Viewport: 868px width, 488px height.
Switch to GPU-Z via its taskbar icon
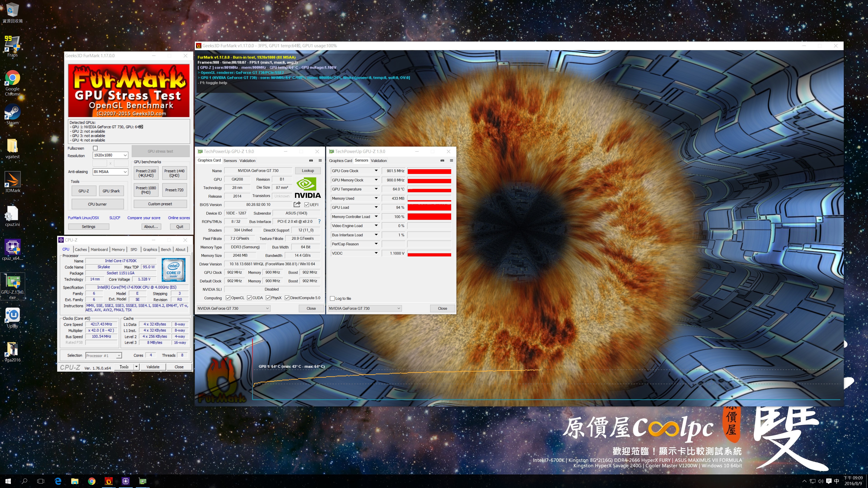[143, 481]
